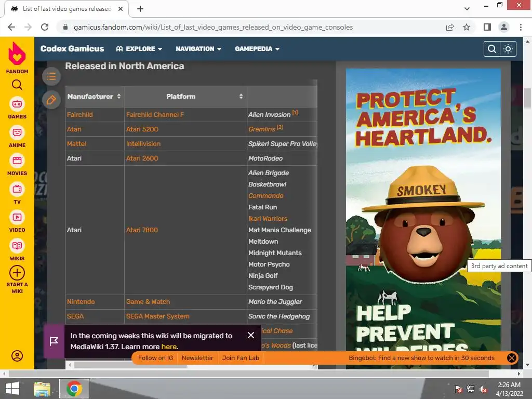
Task: Click the Start a Wiki plus icon
Action: coord(17,272)
